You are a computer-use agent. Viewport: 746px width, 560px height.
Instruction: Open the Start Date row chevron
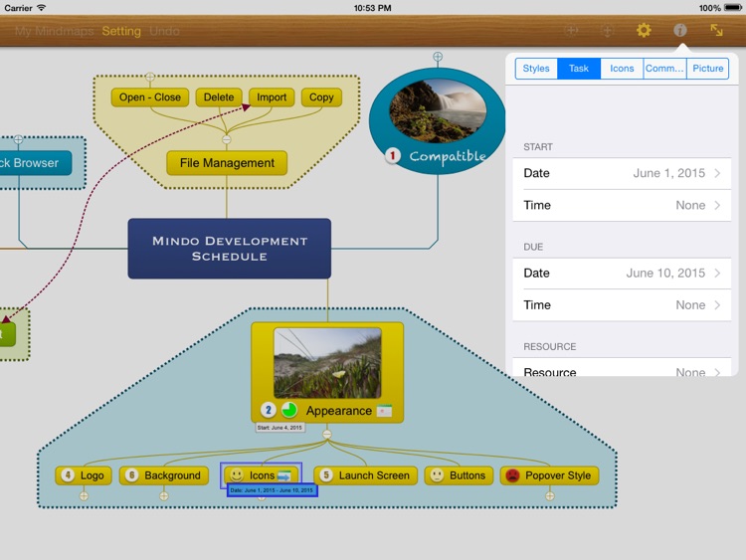[x=717, y=173]
